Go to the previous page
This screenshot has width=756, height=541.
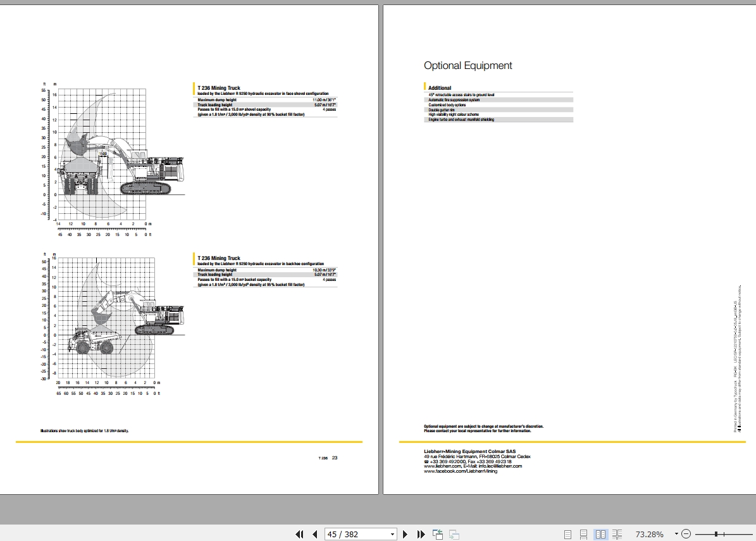314,534
